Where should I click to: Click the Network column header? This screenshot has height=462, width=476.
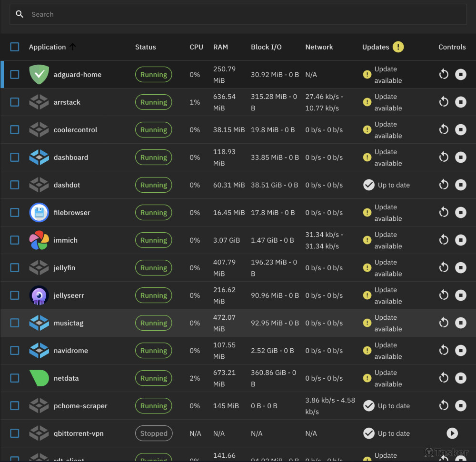click(x=319, y=47)
